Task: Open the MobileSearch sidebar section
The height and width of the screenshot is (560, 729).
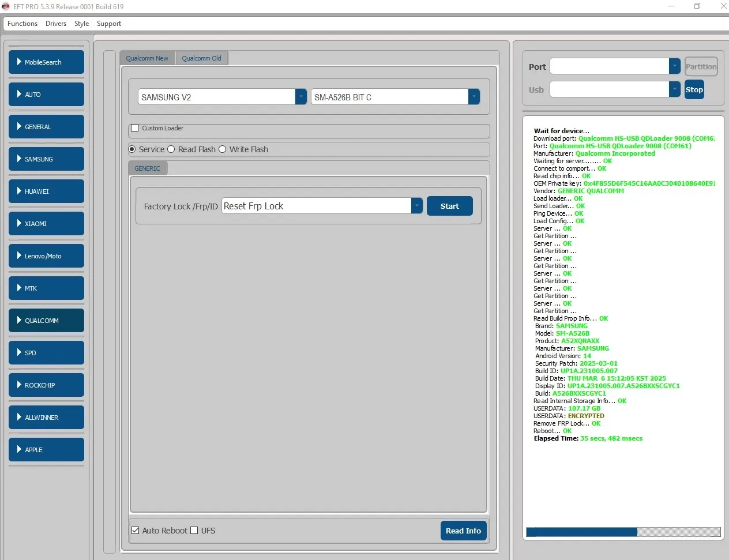Action: coord(46,62)
